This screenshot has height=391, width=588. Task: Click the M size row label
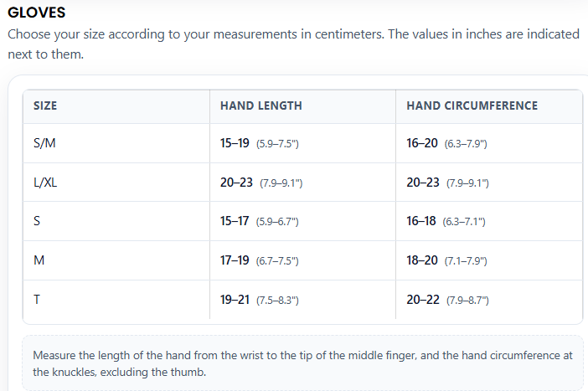[x=39, y=260]
